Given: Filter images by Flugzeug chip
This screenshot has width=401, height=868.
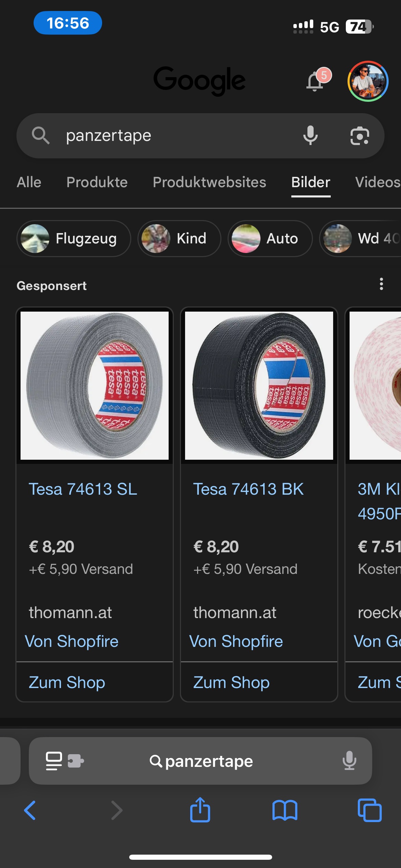Looking at the screenshot, I should pos(74,239).
